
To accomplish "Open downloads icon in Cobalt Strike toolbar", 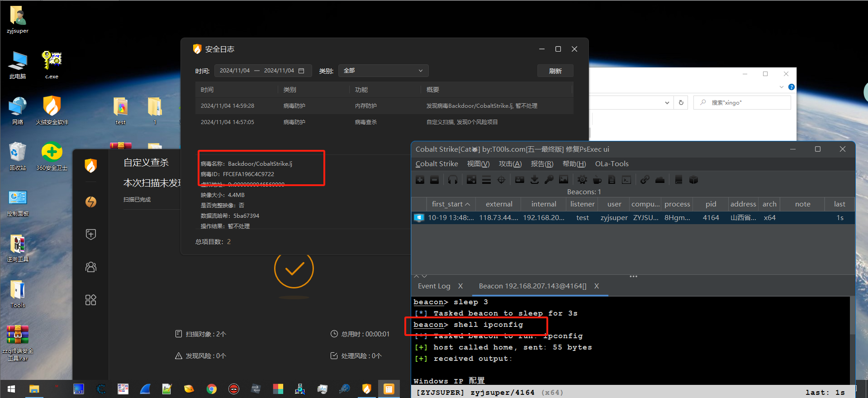I will click(x=535, y=180).
